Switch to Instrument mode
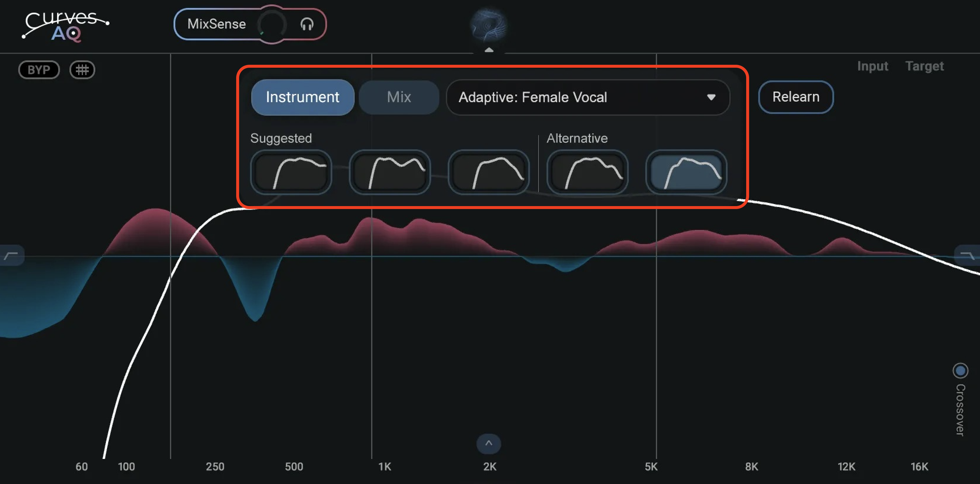The height and width of the screenshot is (484, 980). (302, 97)
